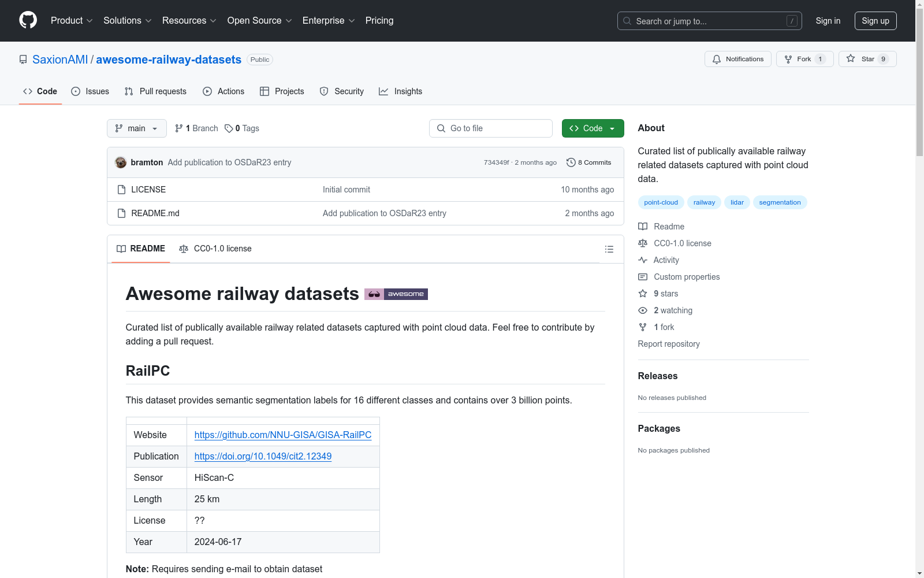Click the Go to file input field

click(491, 128)
